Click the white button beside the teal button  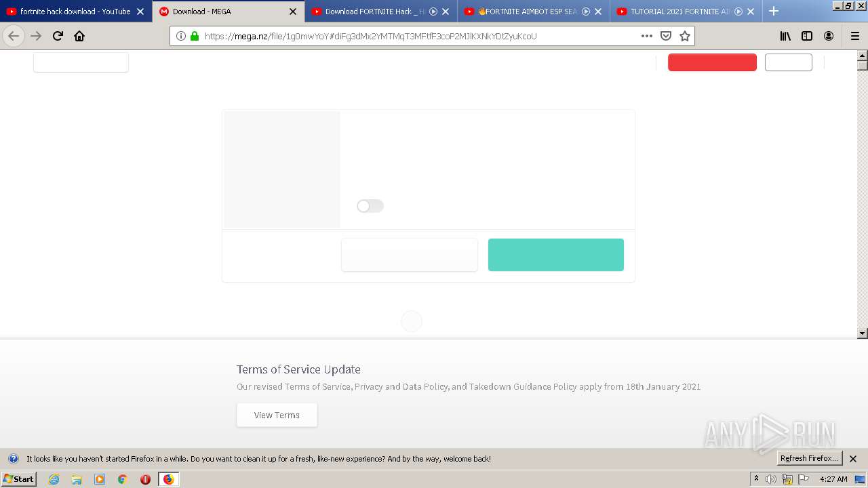tap(410, 255)
